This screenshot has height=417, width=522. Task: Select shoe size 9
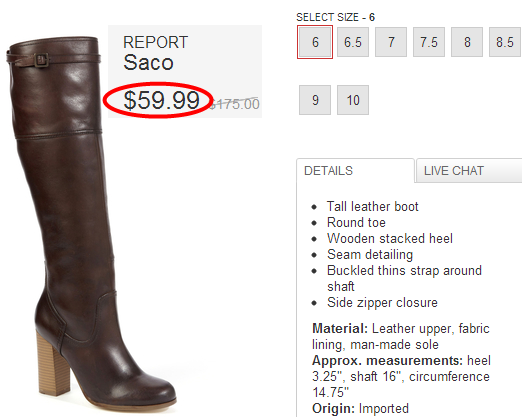click(315, 100)
